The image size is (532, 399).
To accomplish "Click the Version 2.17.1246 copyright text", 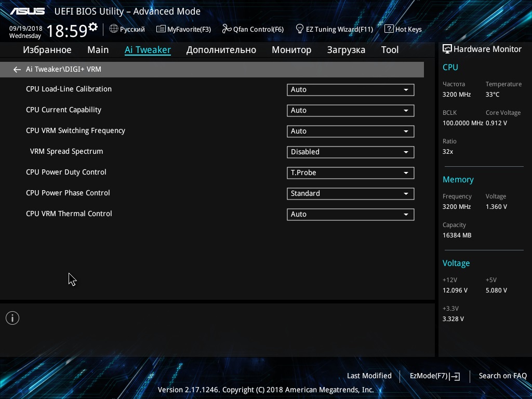I will click(x=265, y=390).
